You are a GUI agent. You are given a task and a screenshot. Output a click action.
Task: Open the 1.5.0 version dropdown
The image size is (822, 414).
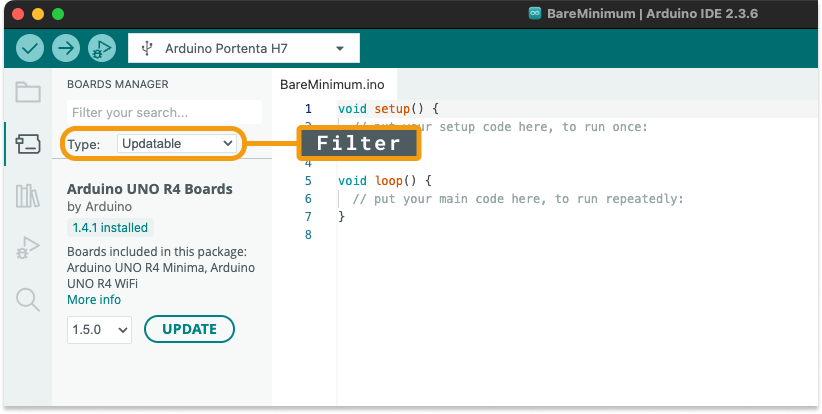(100, 330)
